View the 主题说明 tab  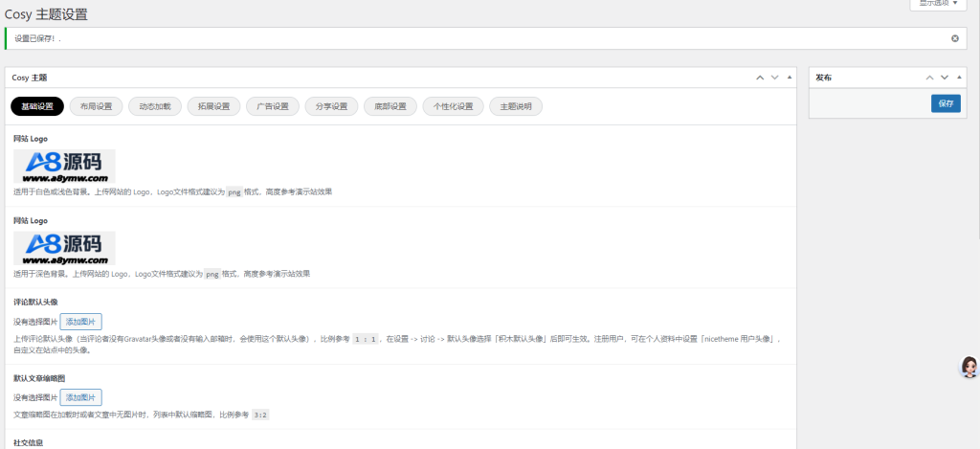pos(516,106)
